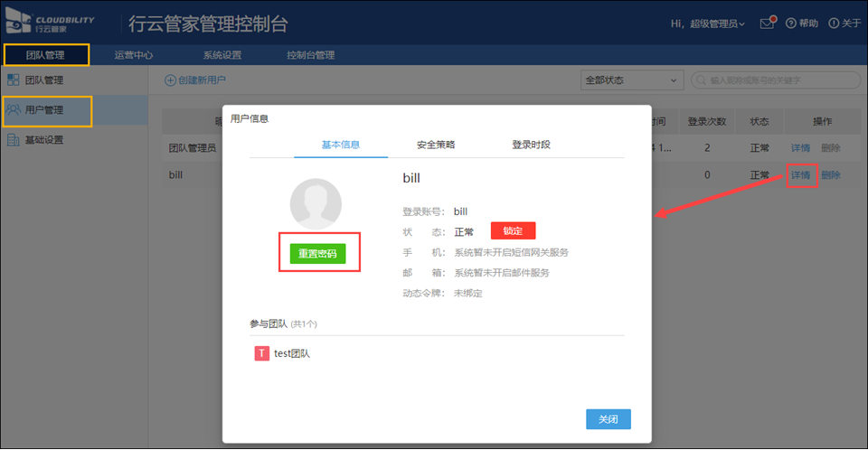
Task: Open the 团队管理 top navigation tab
Action: coord(45,55)
